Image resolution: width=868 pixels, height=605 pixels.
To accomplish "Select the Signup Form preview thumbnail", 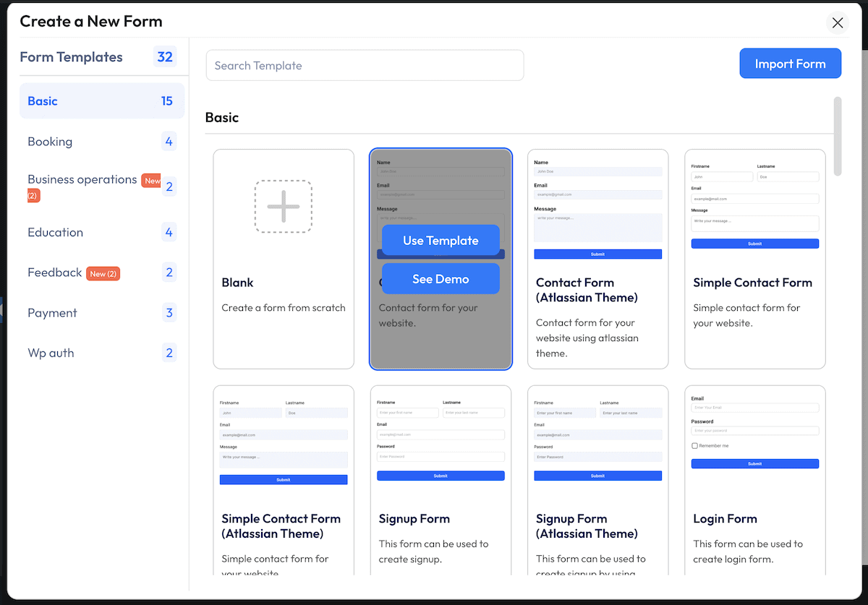I will [441, 439].
